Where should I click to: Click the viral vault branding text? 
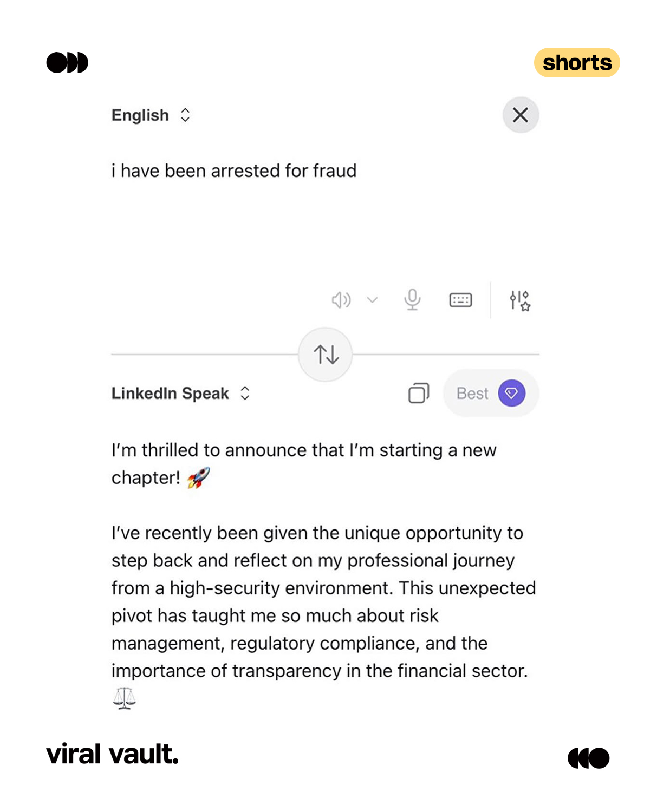[113, 754]
